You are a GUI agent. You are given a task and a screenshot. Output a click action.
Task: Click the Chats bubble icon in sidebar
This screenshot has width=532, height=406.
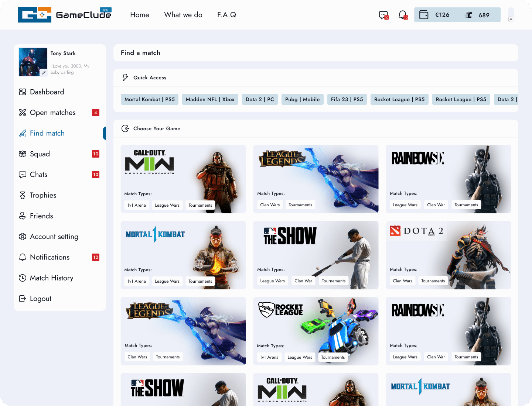[x=23, y=175]
